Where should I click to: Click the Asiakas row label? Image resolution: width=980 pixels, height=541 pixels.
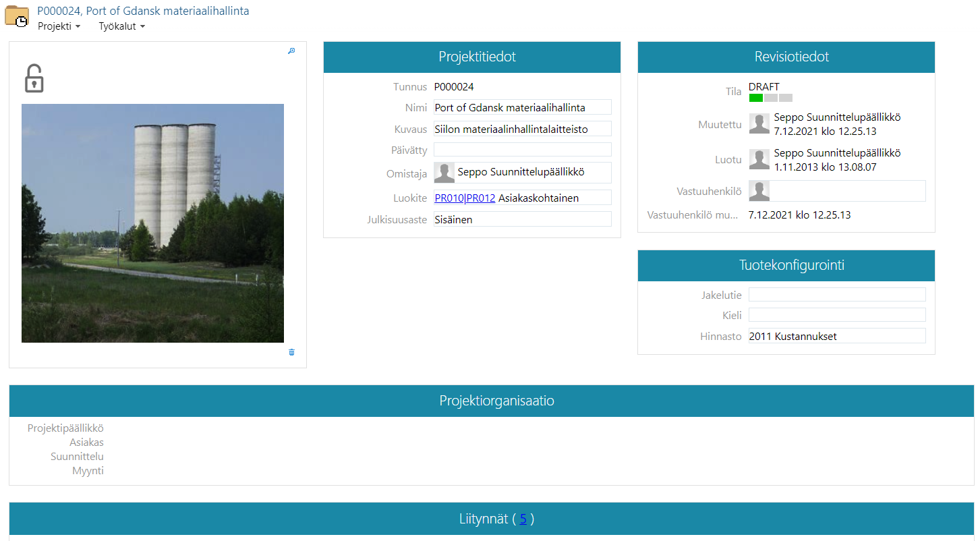point(86,443)
